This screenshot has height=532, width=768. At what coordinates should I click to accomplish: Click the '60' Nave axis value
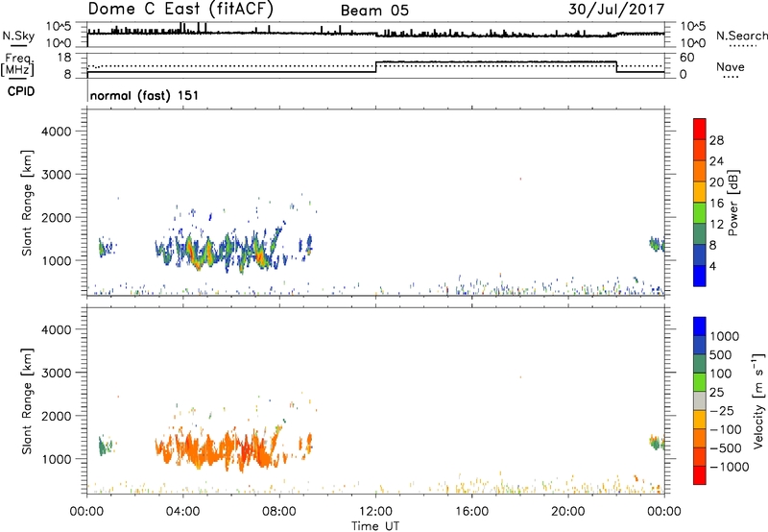687,58
